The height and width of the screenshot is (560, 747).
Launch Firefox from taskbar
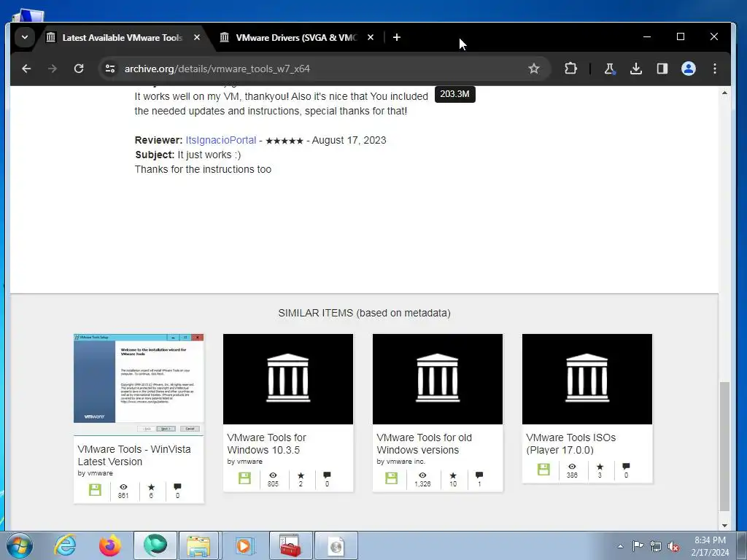110,545
